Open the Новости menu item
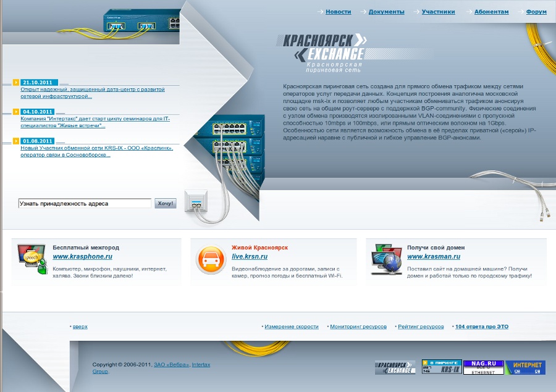 [x=338, y=12]
